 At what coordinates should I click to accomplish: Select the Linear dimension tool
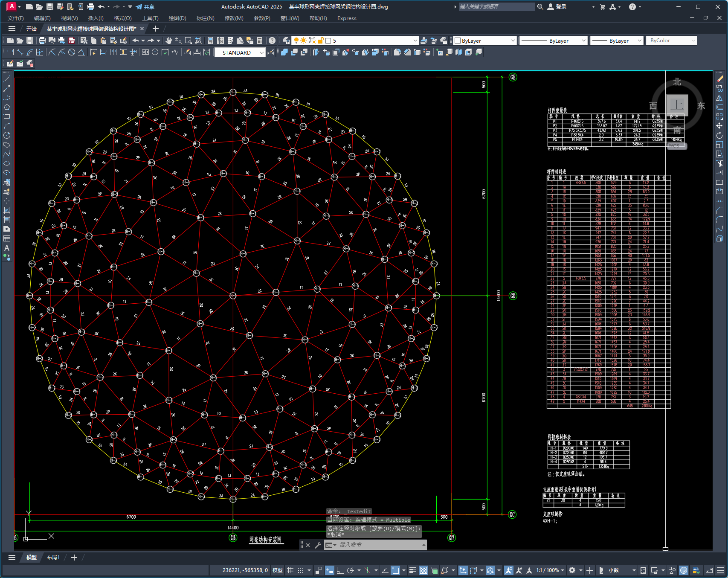pyautogui.click(x=10, y=52)
